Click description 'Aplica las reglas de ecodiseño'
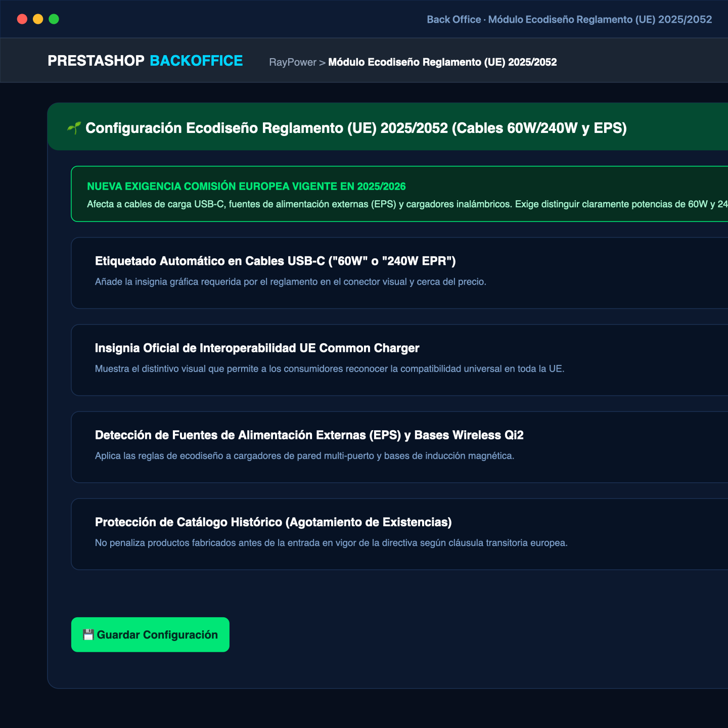The width and height of the screenshot is (728, 728). 304,456
